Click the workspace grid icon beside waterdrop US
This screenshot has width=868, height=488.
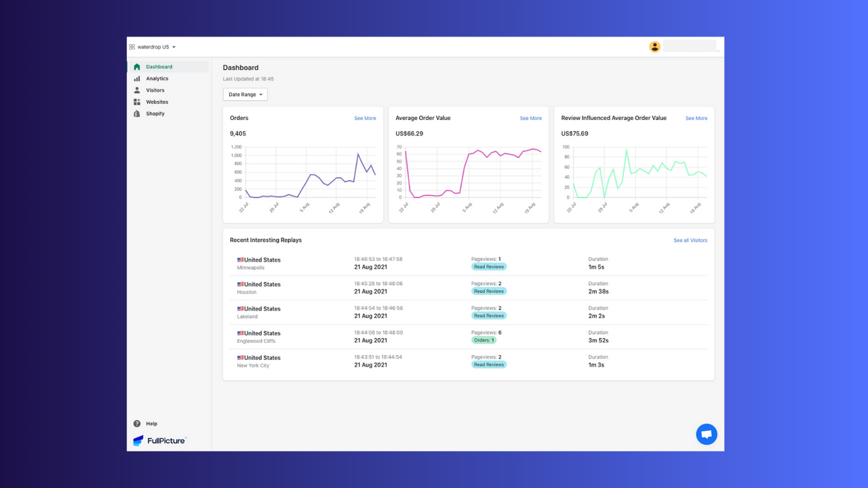(134, 46)
